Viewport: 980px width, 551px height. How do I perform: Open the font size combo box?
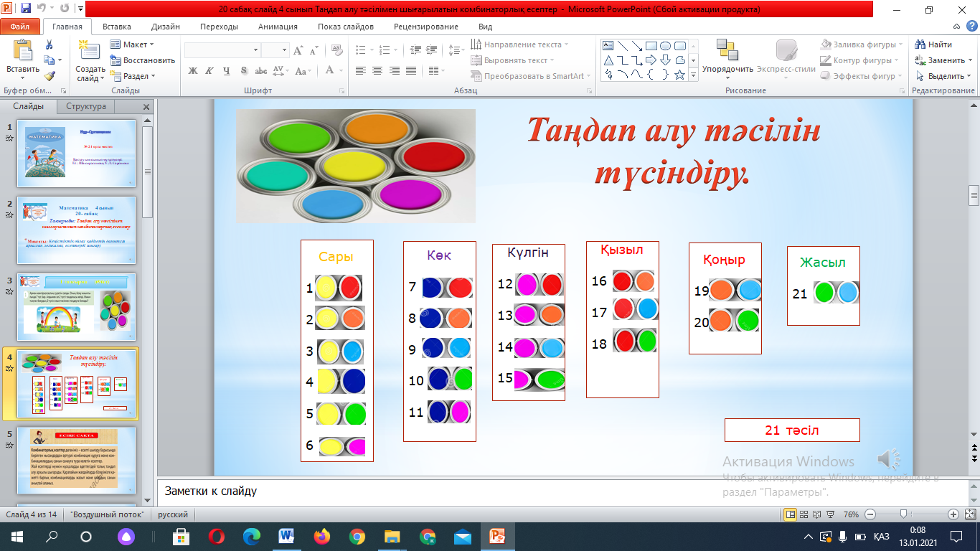[x=275, y=50]
